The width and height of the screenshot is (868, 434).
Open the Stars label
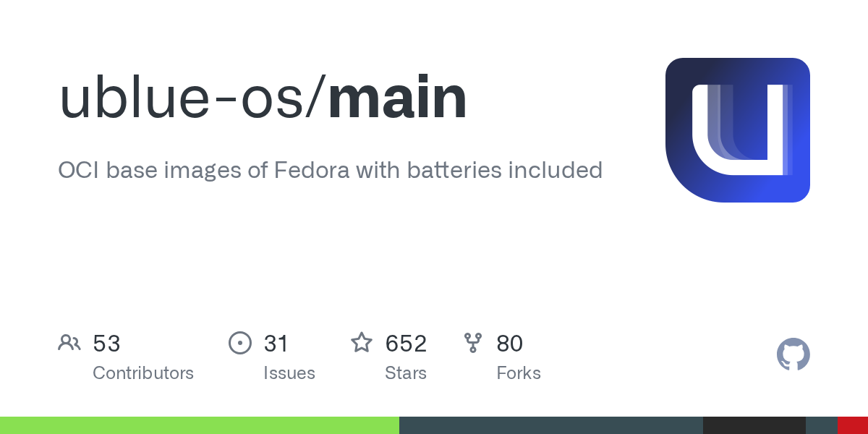click(x=406, y=373)
